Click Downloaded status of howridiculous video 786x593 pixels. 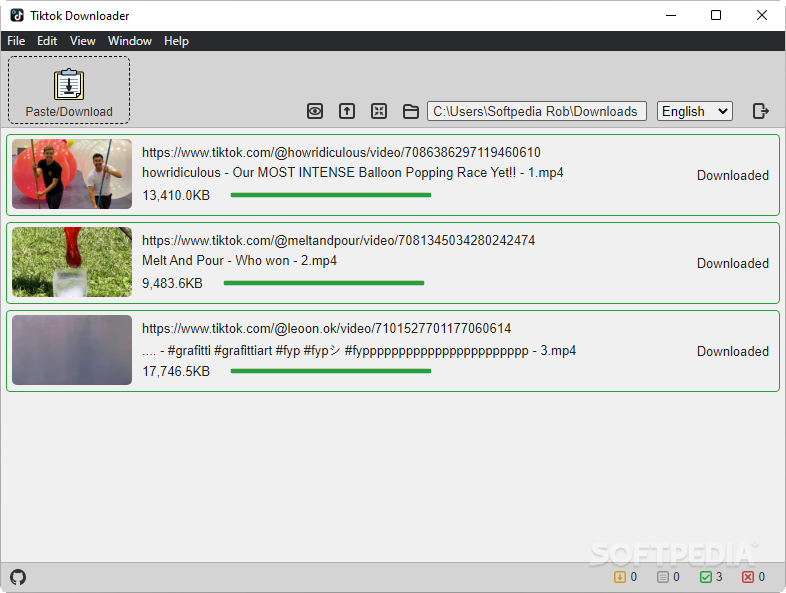[x=733, y=175]
